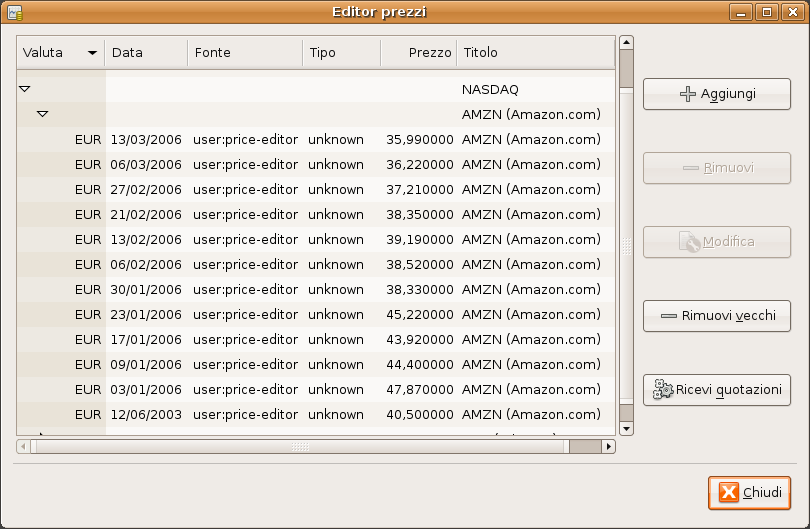Click the Tipo column header

pos(340,52)
